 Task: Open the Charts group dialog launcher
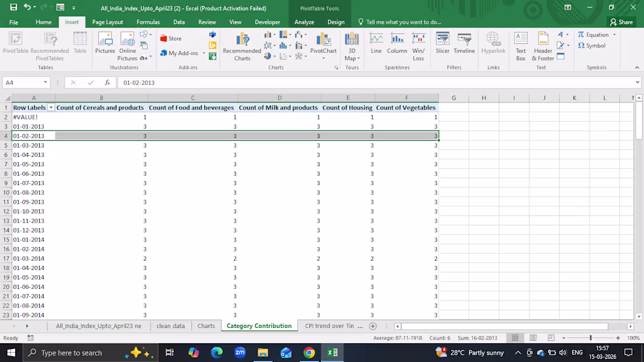coord(337,68)
